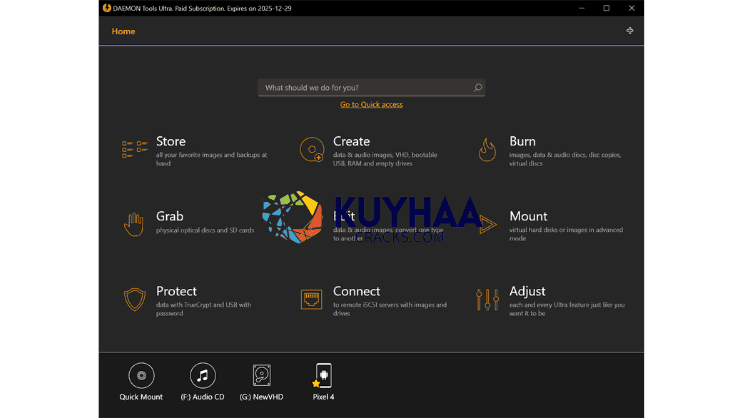The width and height of the screenshot is (743, 418).
Task: Open the Adjust section title
Action: tap(527, 291)
